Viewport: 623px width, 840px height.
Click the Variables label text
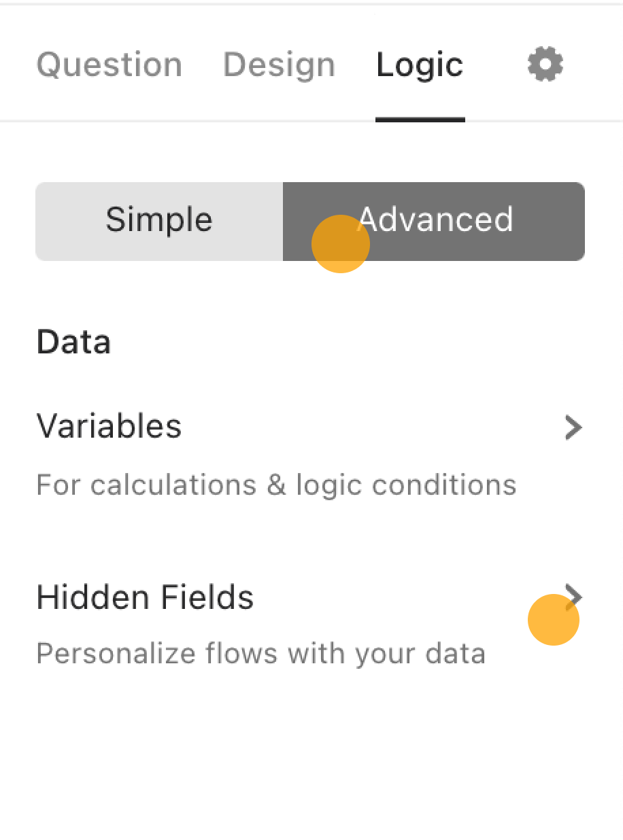point(109,427)
